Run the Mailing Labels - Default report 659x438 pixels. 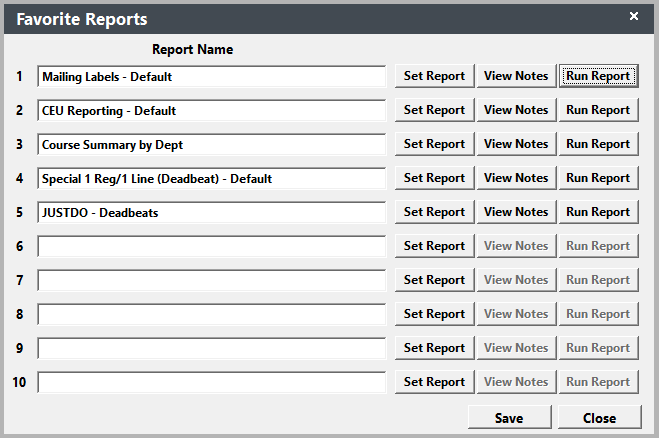point(597,76)
